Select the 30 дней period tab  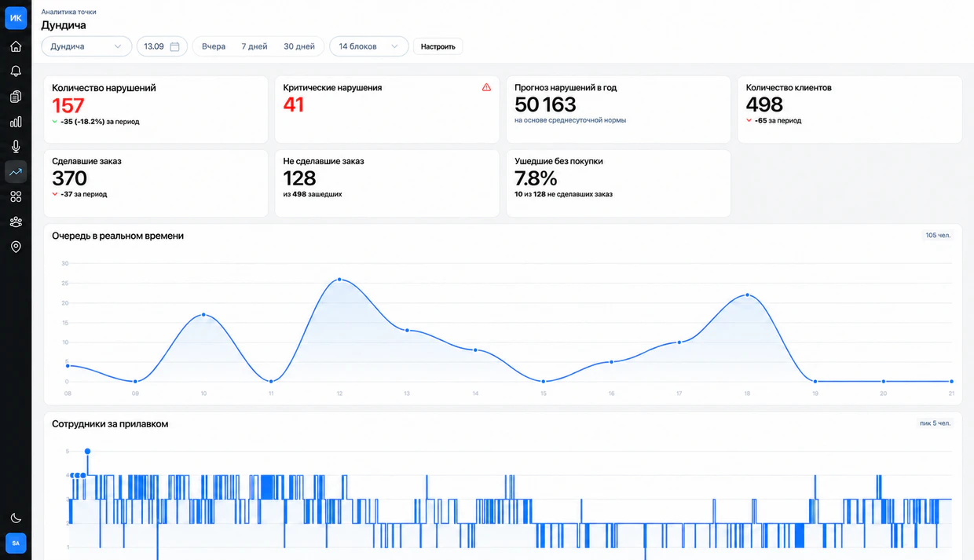point(299,46)
